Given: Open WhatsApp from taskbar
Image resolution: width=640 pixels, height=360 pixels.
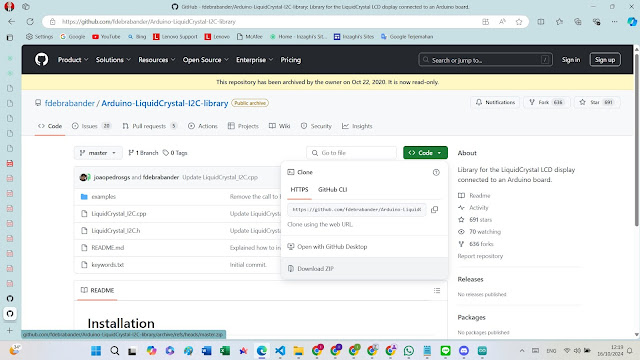Looking at the screenshot, I should click(409, 351).
